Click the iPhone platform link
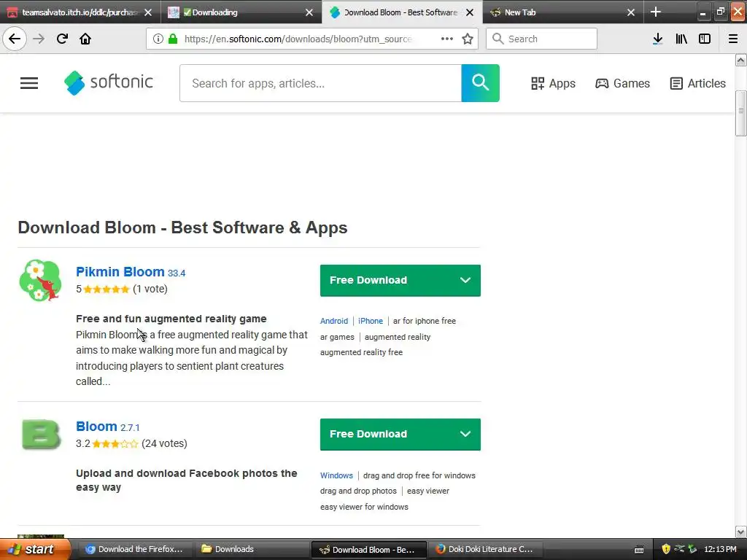The image size is (747, 560). pos(370,321)
